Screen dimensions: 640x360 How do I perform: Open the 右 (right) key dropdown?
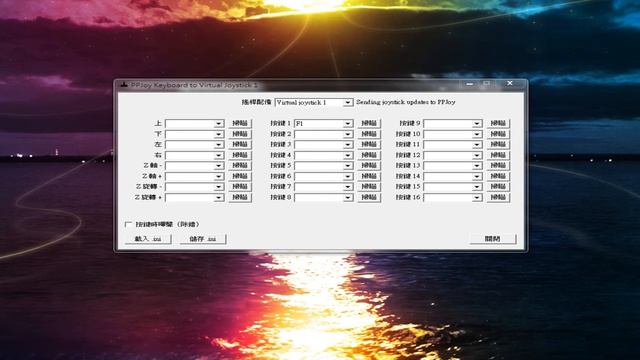(x=194, y=155)
